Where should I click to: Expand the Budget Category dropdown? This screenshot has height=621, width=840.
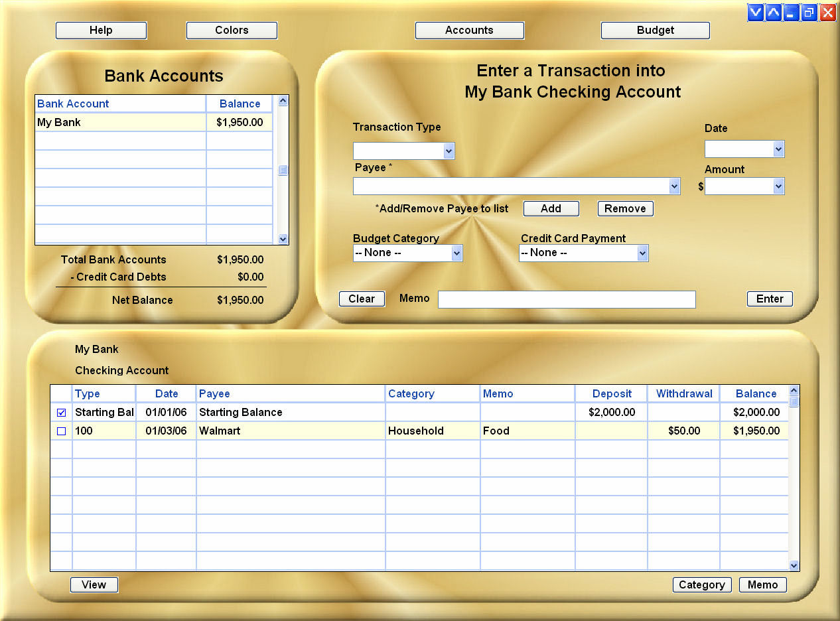[456, 253]
